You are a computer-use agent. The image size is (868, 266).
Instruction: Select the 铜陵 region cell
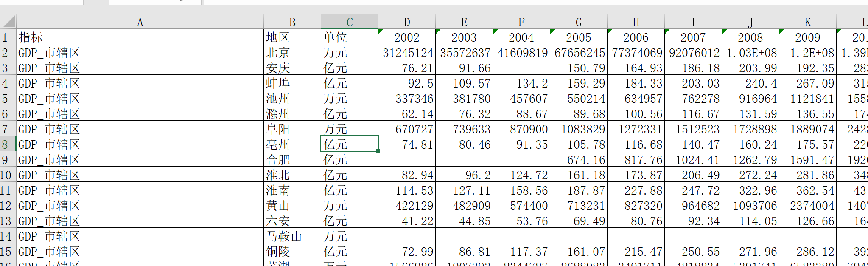coord(292,251)
